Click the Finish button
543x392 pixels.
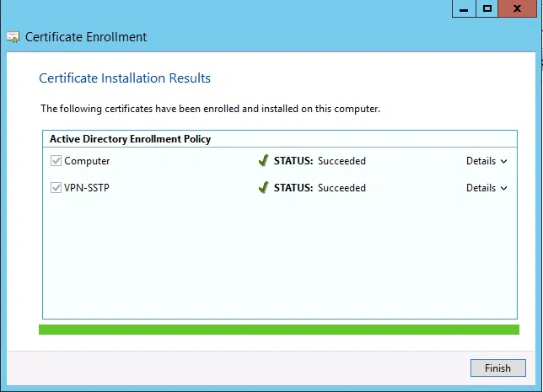pyautogui.click(x=497, y=368)
